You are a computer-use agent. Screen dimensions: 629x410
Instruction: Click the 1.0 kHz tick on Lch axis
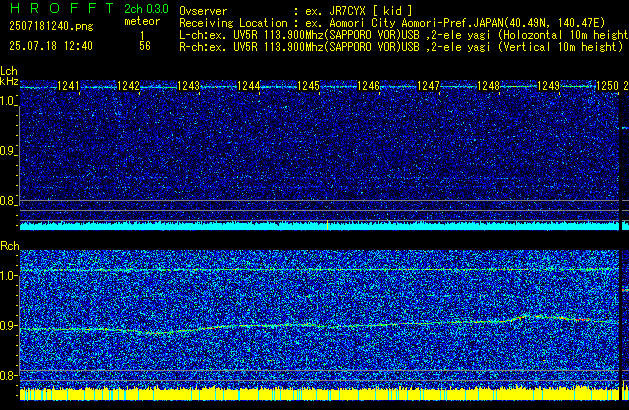8,101
